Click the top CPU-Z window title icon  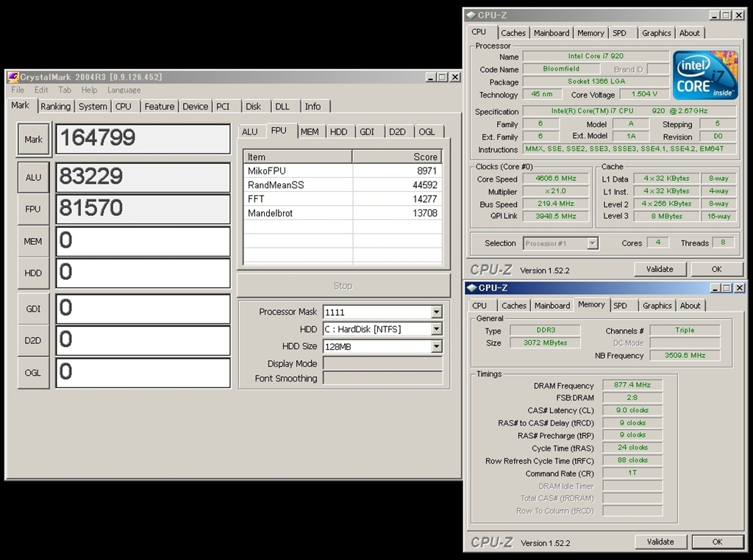pos(471,15)
